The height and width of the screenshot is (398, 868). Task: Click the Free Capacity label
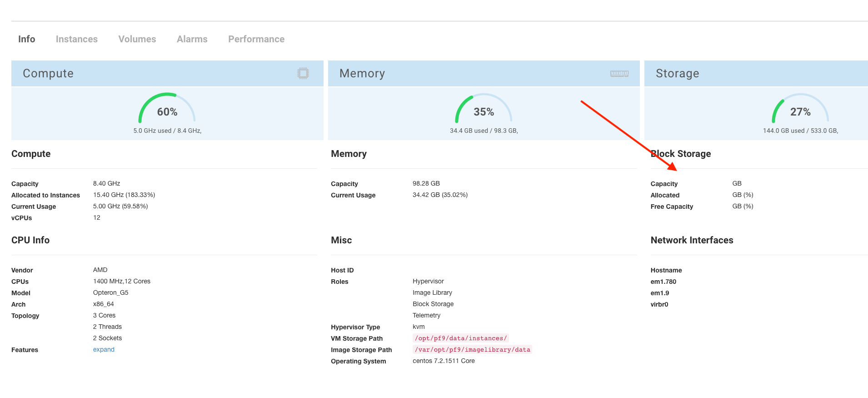click(x=672, y=207)
